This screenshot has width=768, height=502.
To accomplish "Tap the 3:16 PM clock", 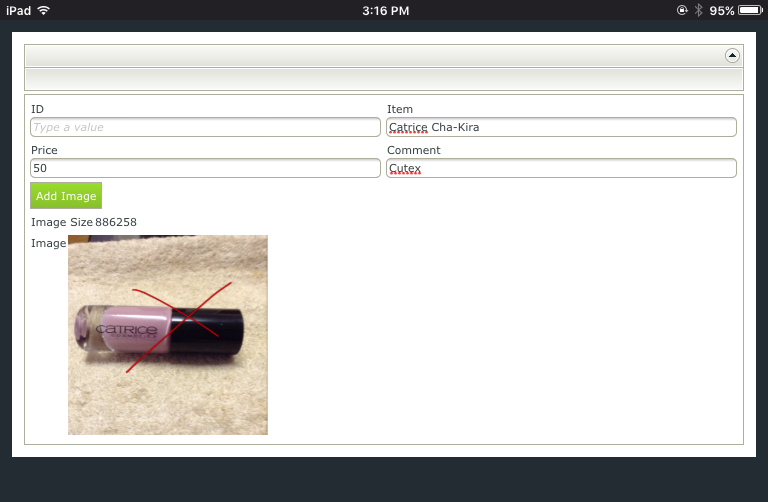I will 385,11.
